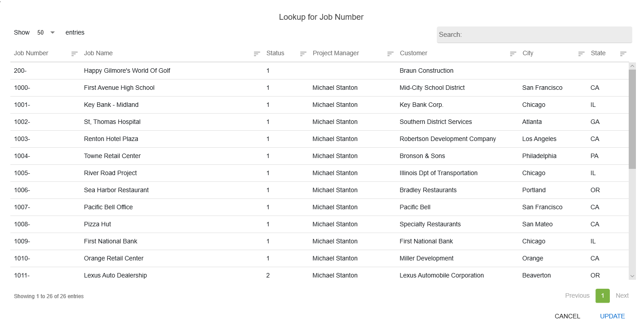This screenshot has height=326, width=644.
Task: Click the vertical scrollbar thumb
Action: coord(632,119)
